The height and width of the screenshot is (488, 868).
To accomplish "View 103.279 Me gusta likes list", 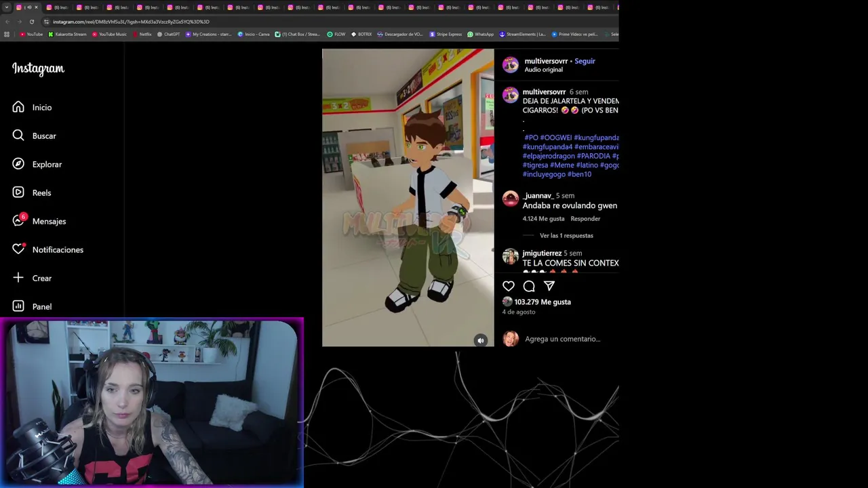I will tap(542, 302).
